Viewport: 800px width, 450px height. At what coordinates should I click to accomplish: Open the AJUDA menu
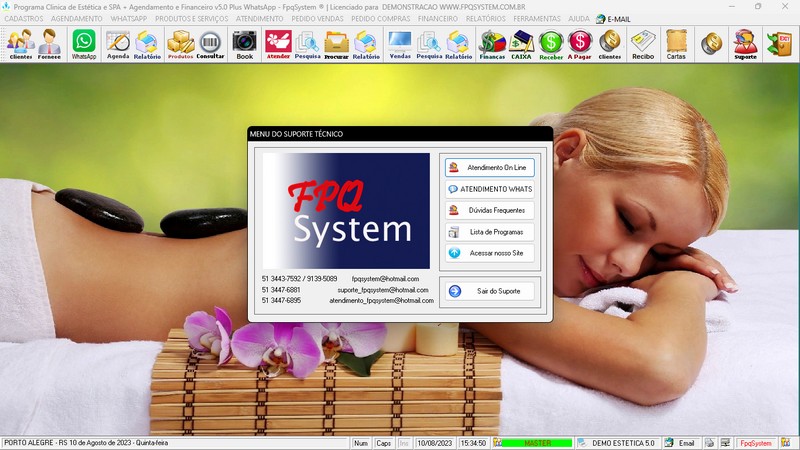[x=579, y=18]
